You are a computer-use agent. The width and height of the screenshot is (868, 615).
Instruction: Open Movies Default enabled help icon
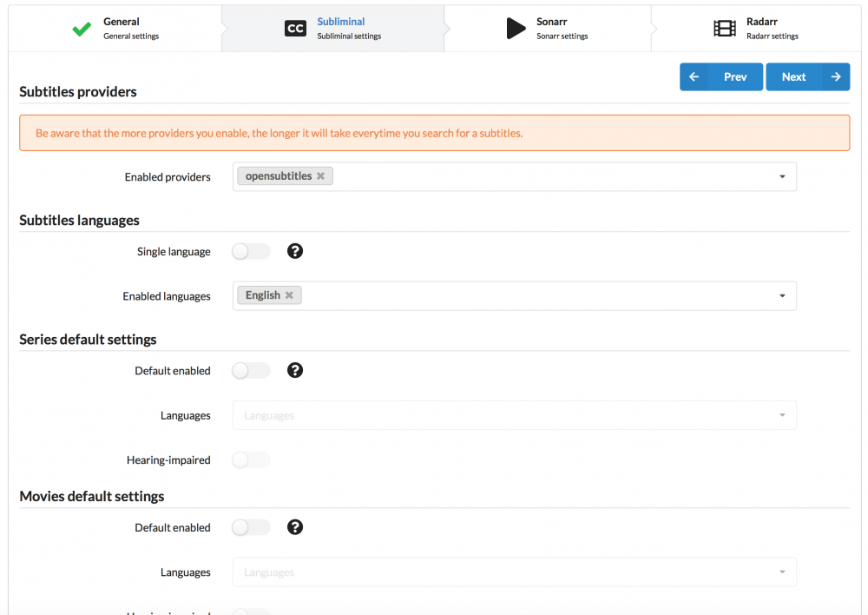coord(295,527)
